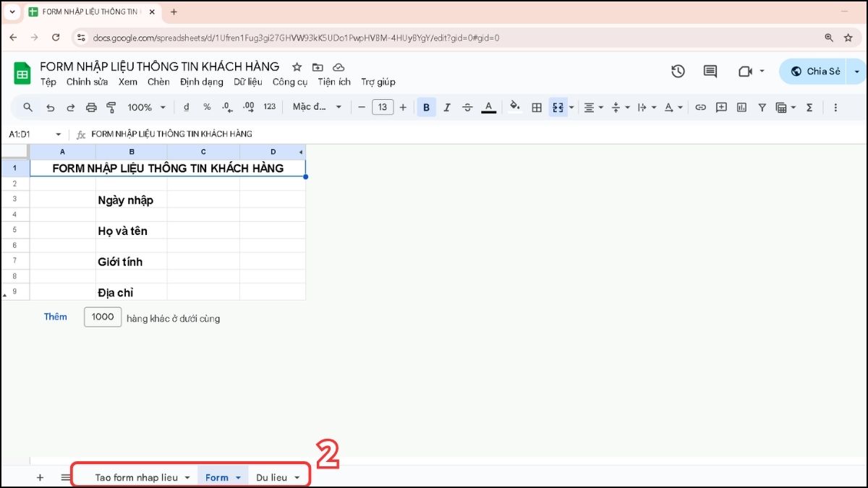Open the Định dạng menu

[202, 82]
